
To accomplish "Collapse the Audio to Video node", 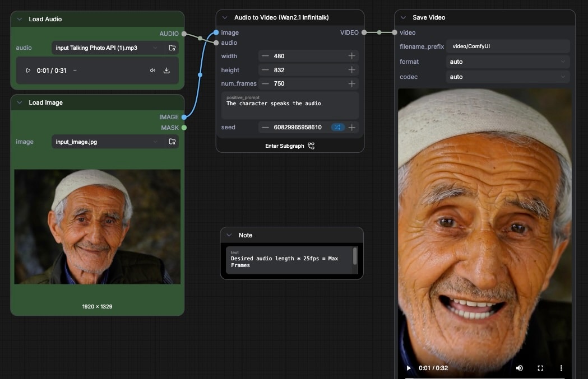I will point(225,17).
